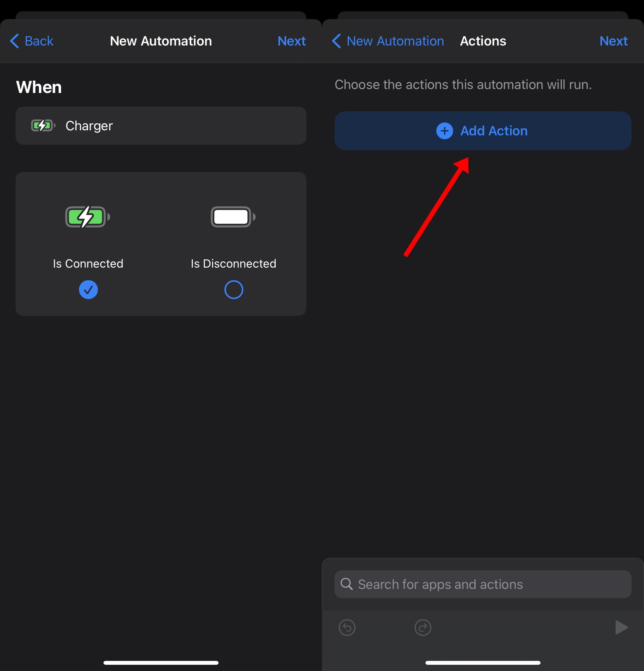Return via the New Automation back chevron

tap(337, 41)
